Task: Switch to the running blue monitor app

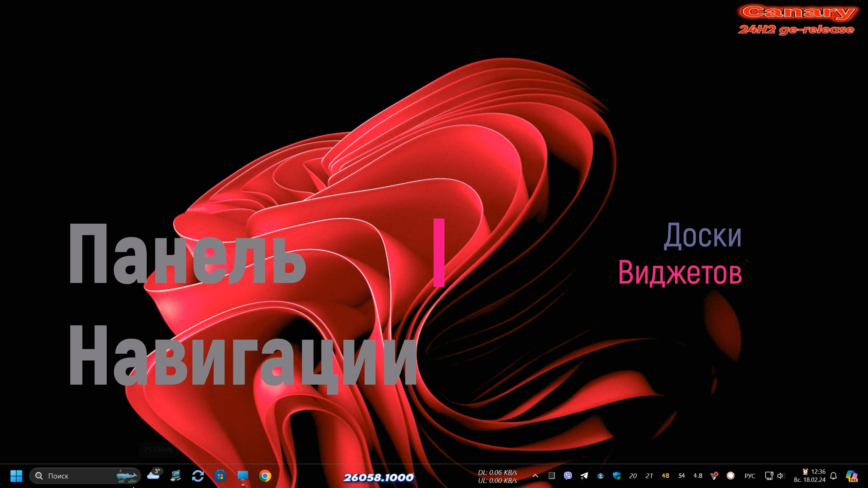Action: pyautogui.click(x=243, y=476)
